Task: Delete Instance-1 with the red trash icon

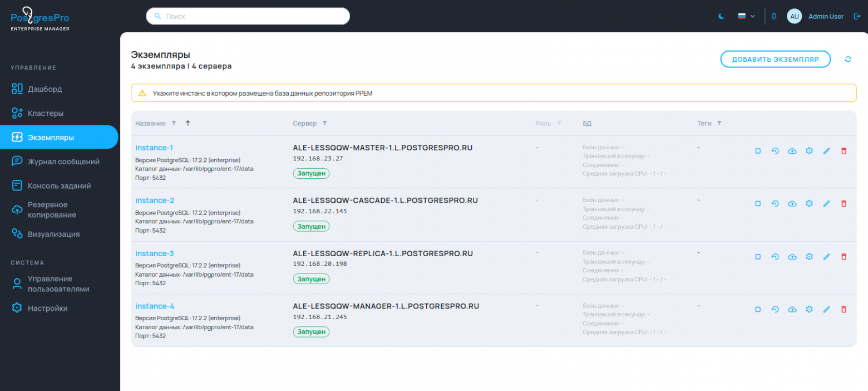Action: tap(844, 151)
